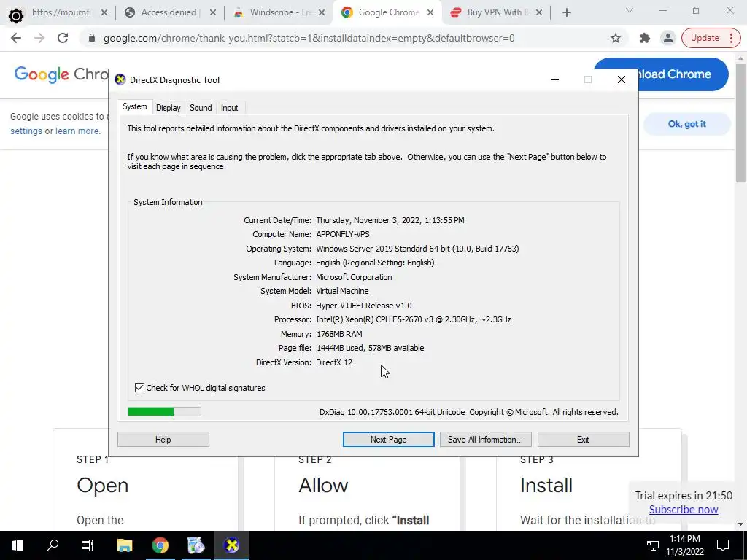Click the '1768MB RAM' memory value
This screenshot has width=747, height=560.
pyautogui.click(x=339, y=334)
